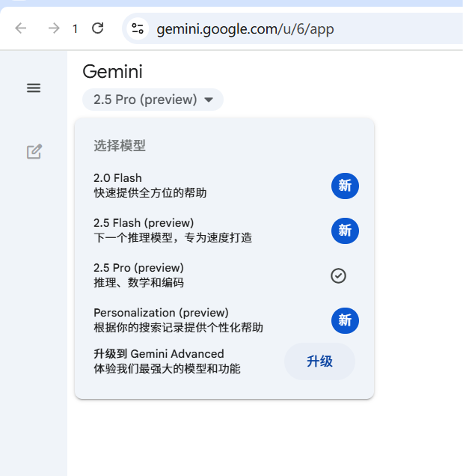Open the hamburger main menu
This screenshot has width=463, height=476.
pyautogui.click(x=34, y=88)
